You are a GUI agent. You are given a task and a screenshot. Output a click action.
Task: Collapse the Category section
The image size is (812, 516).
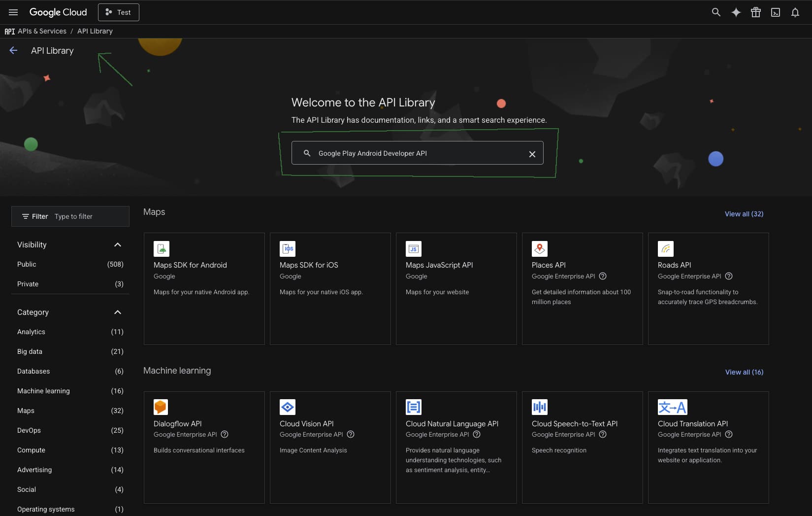pos(118,312)
